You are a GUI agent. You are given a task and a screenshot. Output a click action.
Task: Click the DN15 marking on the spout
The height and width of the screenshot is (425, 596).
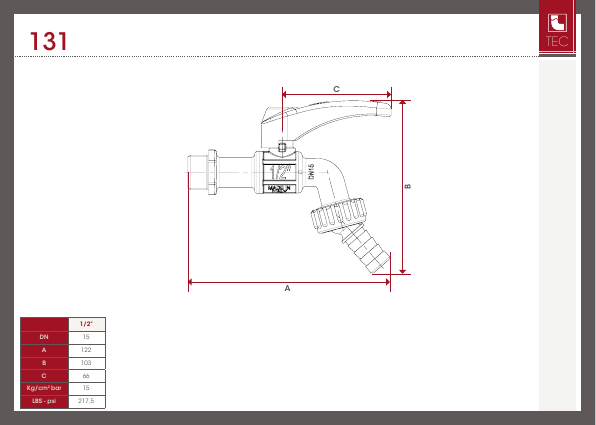point(312,172)
